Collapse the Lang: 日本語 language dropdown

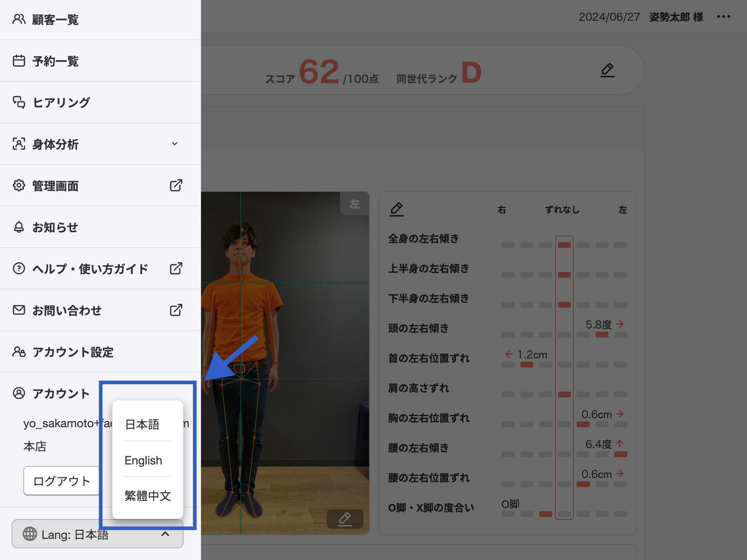pos(97,534)
